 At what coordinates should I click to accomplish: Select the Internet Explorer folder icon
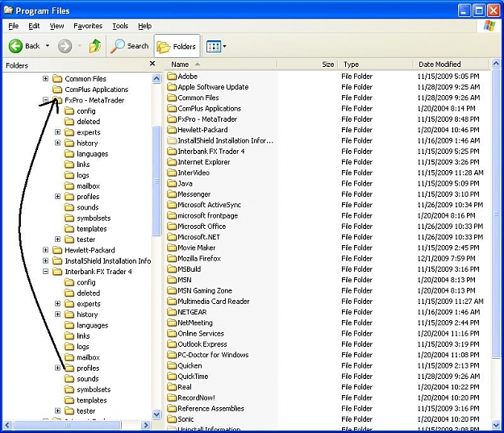(x=172, y=162)
